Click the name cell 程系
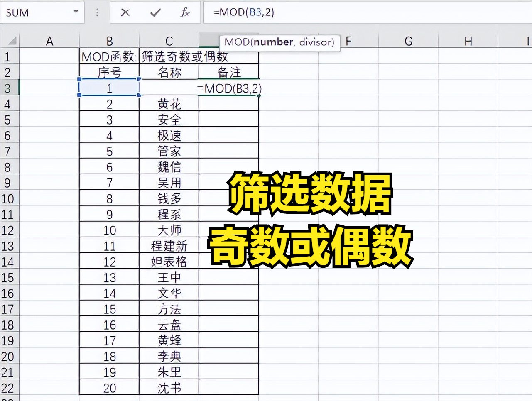This screenshot has height=401, width=532. click(x=169, y=214)
